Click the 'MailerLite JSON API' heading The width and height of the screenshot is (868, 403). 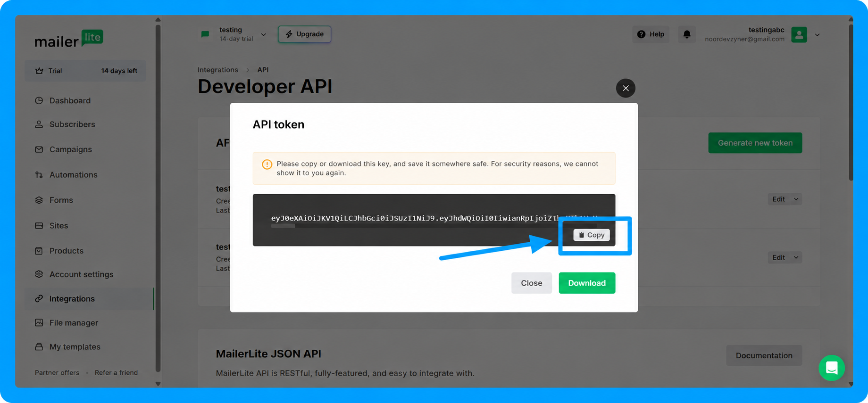(x=268, y=354)
